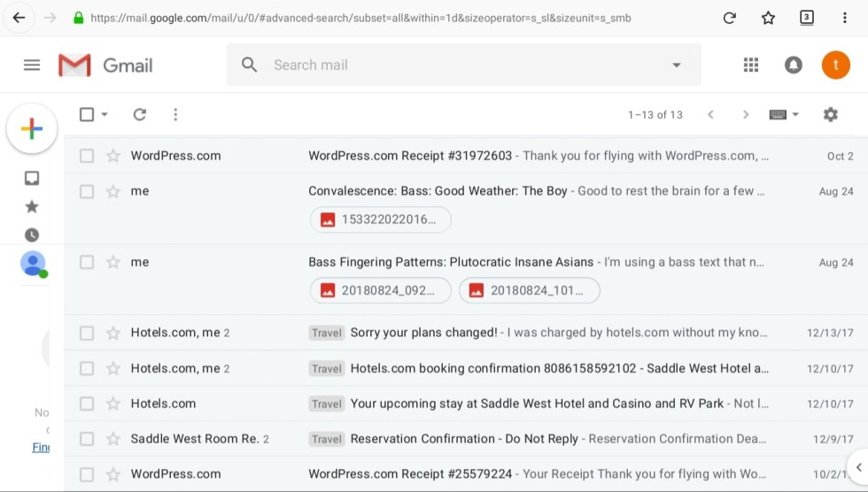Click the Compose plus button
Screen dimensions: 868x492
[32, 129]
